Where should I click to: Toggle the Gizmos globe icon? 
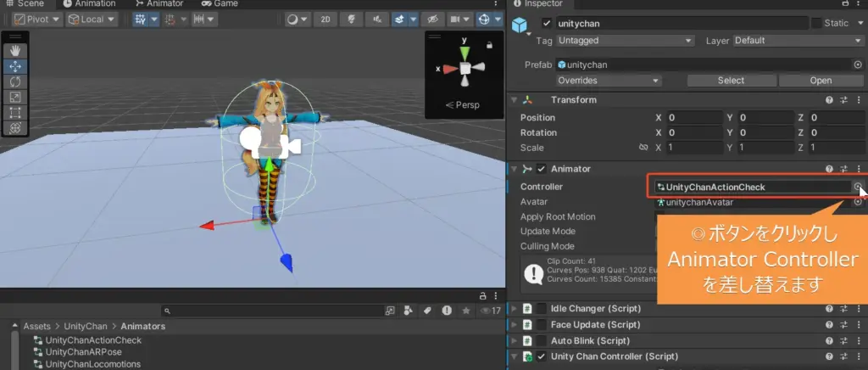[484, 20]
